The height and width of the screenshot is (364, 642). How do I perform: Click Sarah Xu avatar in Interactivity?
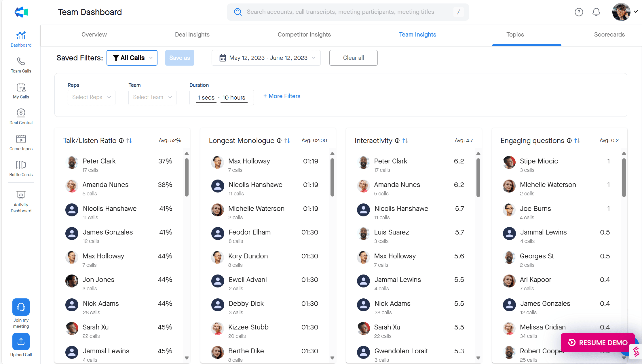pos(363,328)
